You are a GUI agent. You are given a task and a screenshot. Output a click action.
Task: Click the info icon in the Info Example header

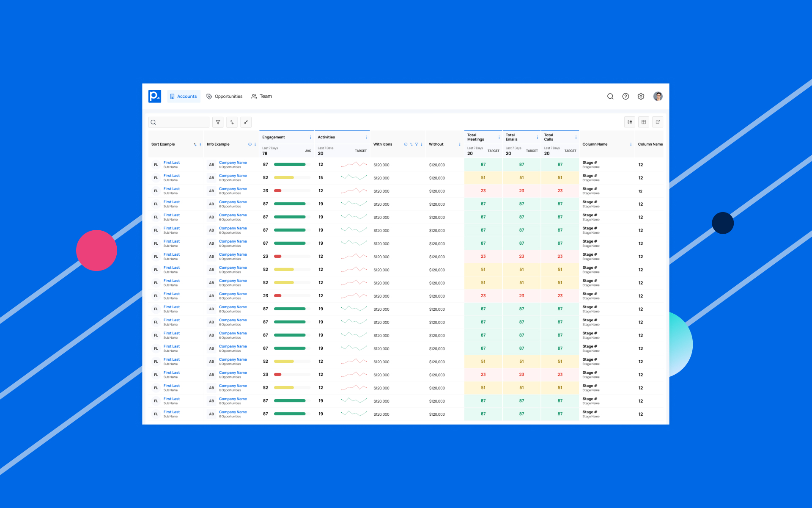click(250, 144)
